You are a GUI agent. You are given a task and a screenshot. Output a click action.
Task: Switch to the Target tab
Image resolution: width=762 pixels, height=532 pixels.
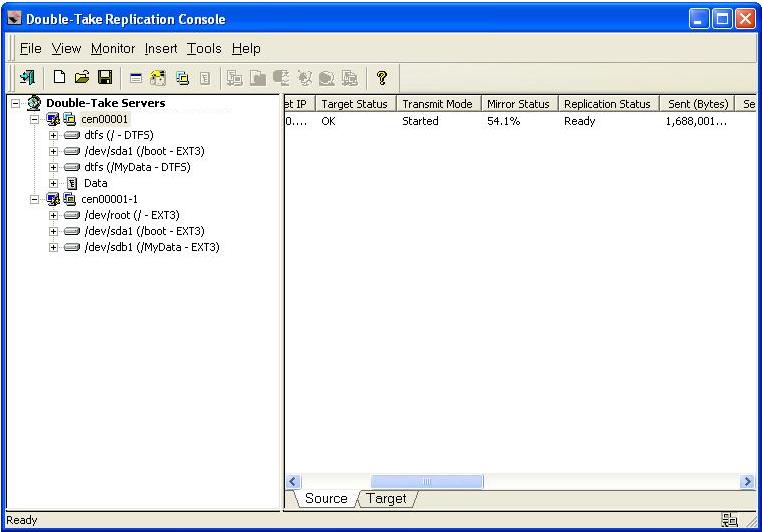tap(386, 498)
